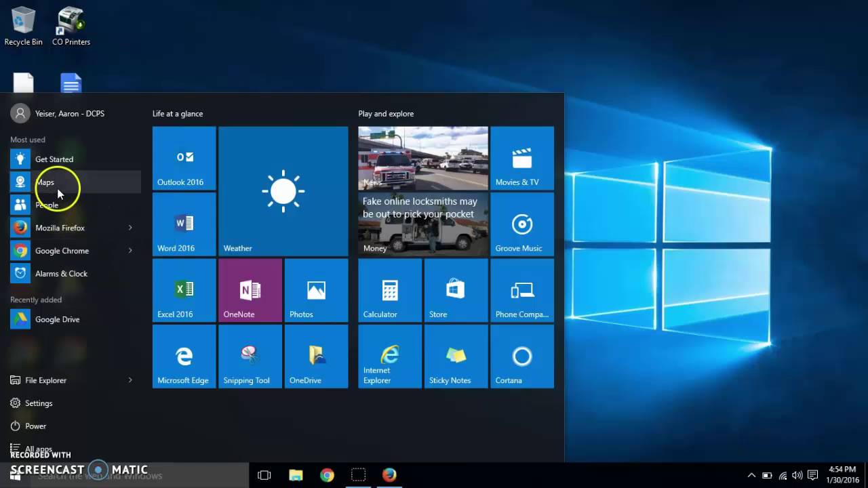
Task: Open the Snipping Tool tile
Action: click(x=250, y=357)
